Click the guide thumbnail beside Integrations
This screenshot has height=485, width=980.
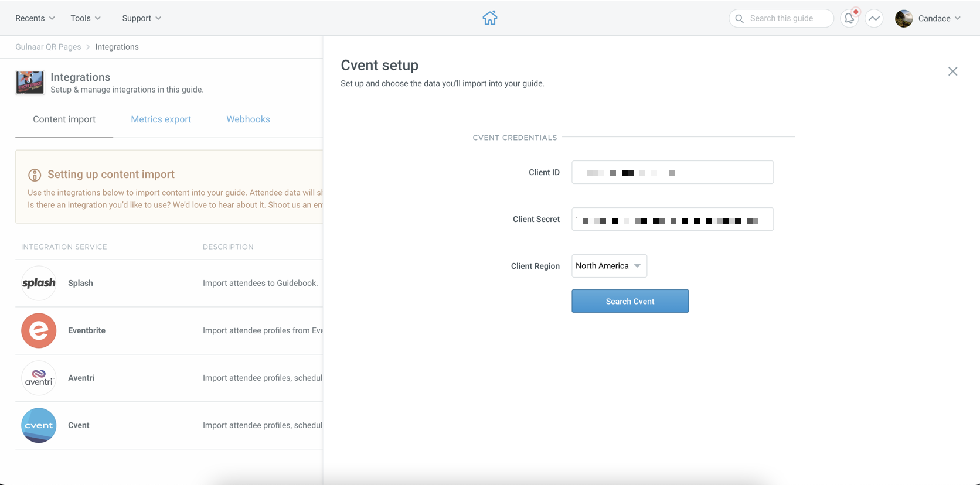coord(30,83)
